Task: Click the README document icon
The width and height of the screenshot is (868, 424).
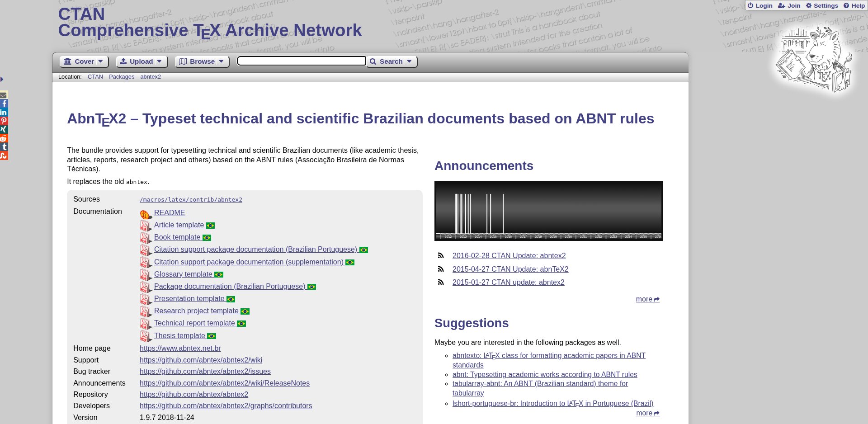Action: coord(146,214)
